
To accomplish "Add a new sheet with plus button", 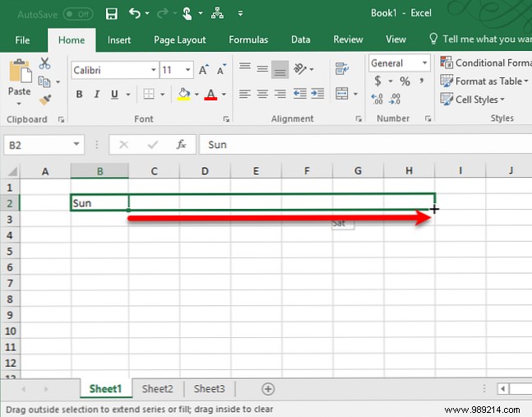I will pyautogui.click(x=268, y=389).
